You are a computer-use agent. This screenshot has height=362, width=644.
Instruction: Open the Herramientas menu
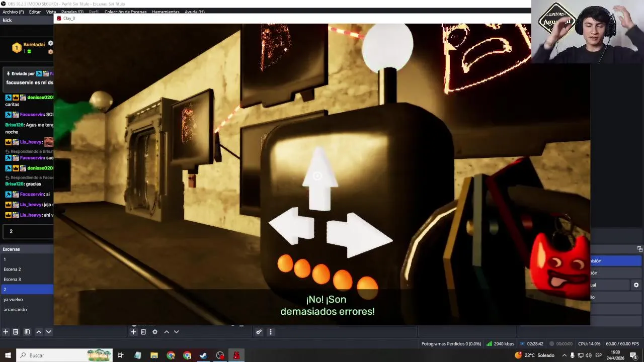166,12
